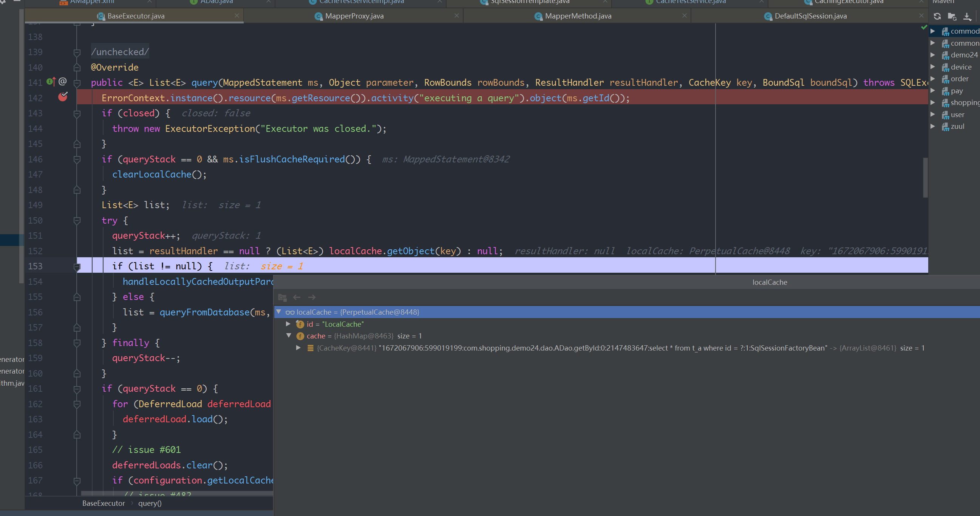Click Maven download sources icon
The image size is (980, 516).
(967, 16)
